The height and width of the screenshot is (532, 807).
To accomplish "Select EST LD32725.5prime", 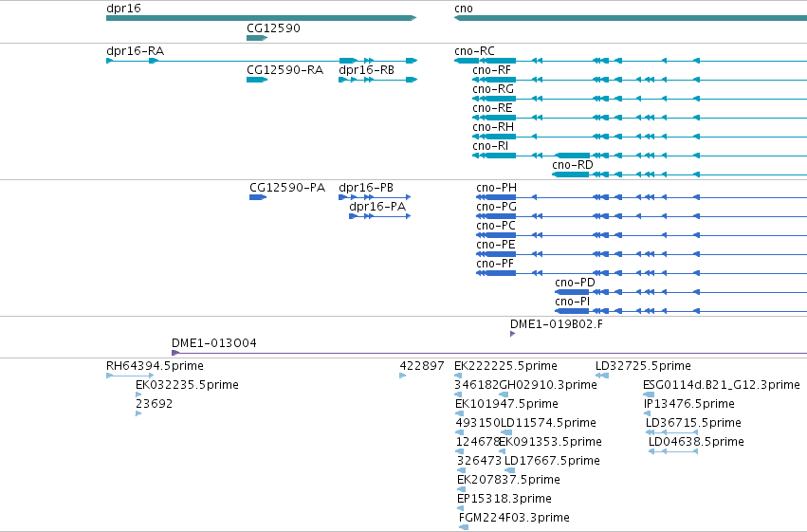I will pos(643,366).
